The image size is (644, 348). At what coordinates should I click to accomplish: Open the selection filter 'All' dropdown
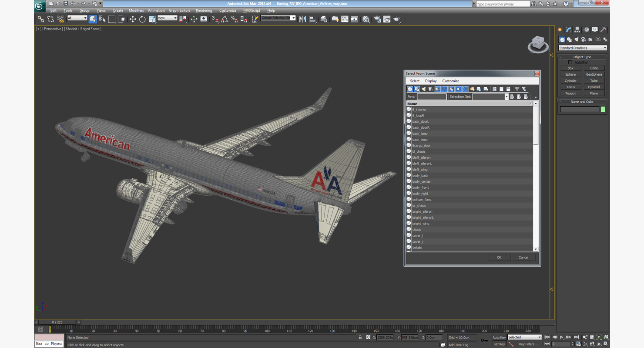(x=77, y=18)
